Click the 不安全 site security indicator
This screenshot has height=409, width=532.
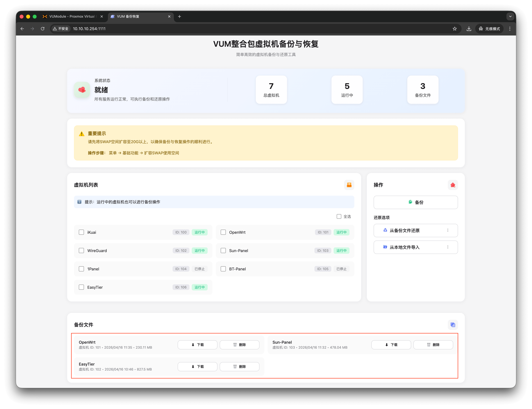[x=61, y=29]
